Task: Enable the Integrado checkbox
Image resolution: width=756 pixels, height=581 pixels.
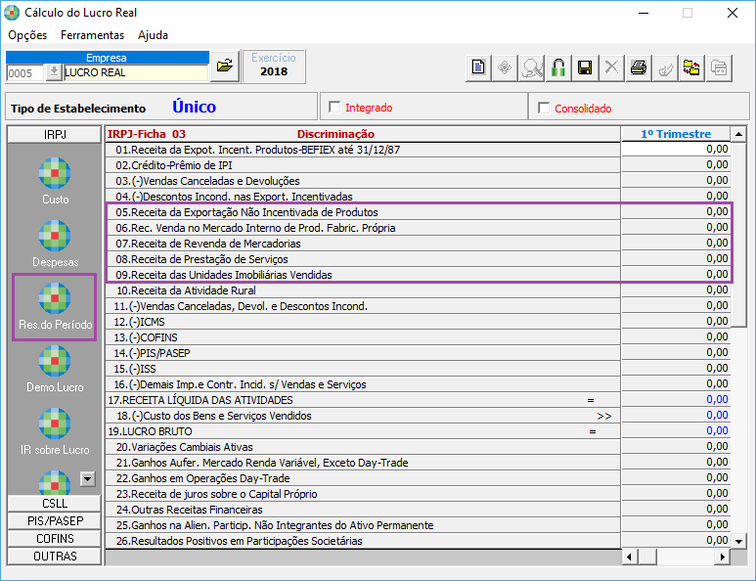Action: click(334, 107)
